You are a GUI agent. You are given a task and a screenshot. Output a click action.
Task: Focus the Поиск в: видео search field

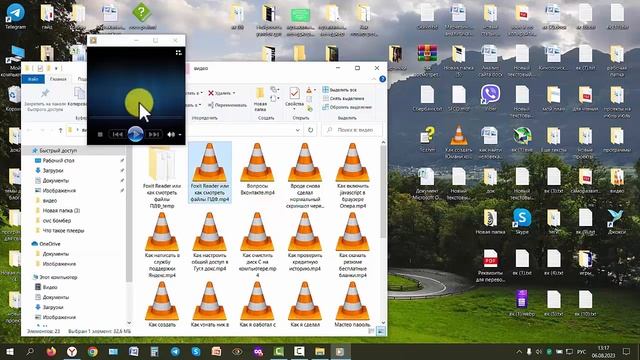pos(352,130)
